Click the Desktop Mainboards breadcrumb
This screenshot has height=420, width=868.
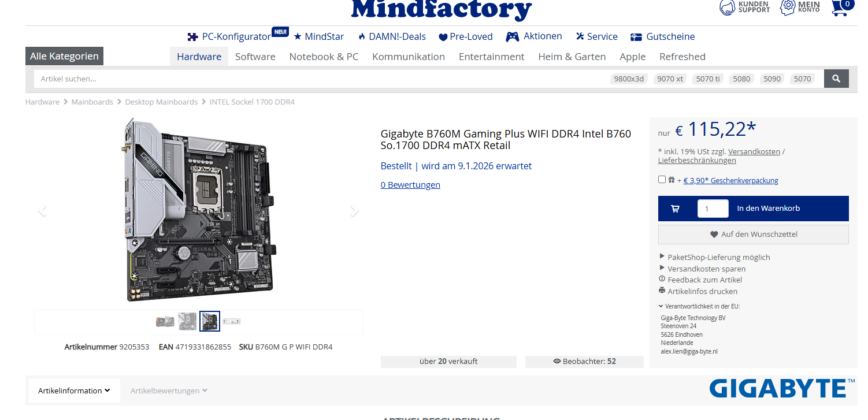[x=161, y=102]
